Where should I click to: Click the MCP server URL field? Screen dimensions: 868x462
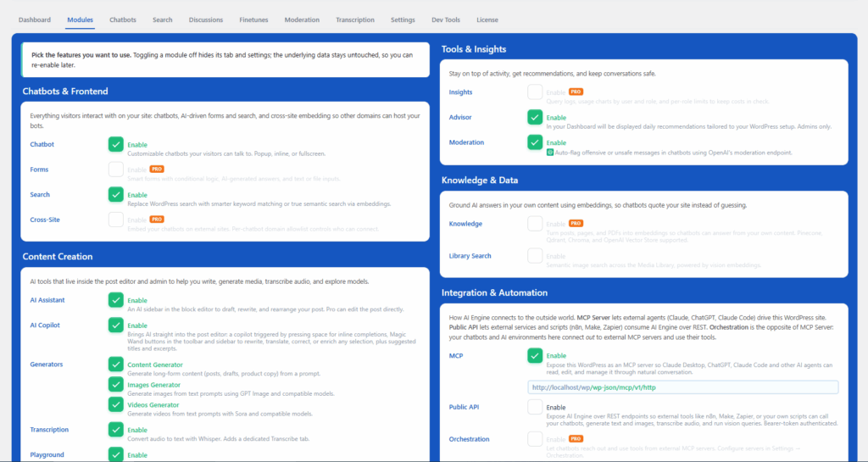(x=683, y=387)
